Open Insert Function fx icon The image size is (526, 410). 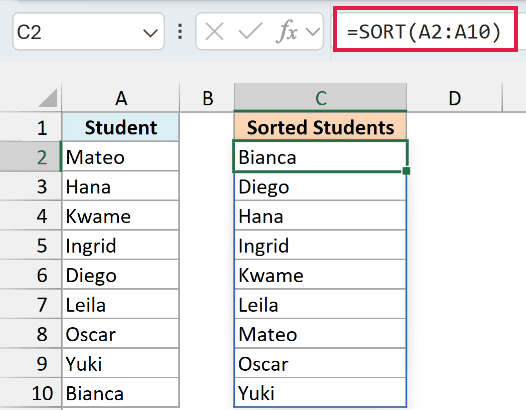click(286, 32)
